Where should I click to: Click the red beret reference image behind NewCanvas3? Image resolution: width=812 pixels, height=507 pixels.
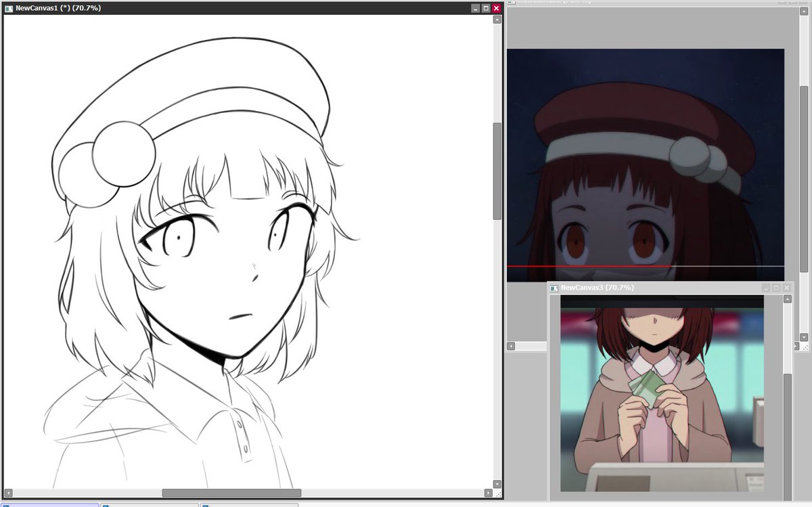[645, 164]
